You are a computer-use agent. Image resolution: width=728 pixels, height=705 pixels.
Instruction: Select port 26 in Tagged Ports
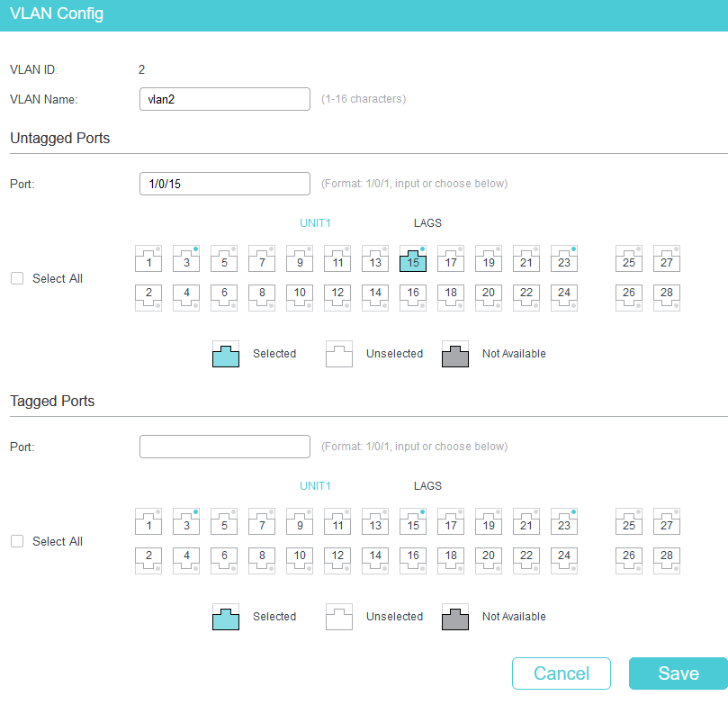coord(629,561)
